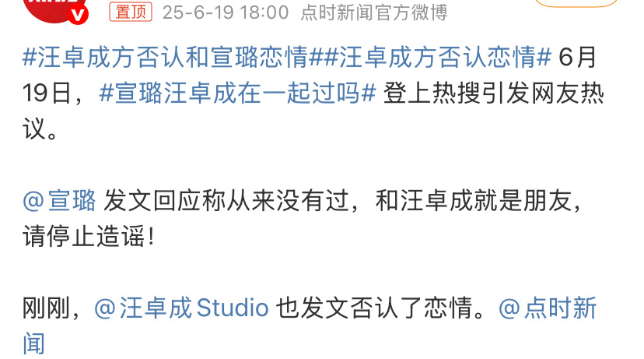644x359 pixels.
Task: Tap the text 登上热搜引发网友热
Action: (494, 93)
